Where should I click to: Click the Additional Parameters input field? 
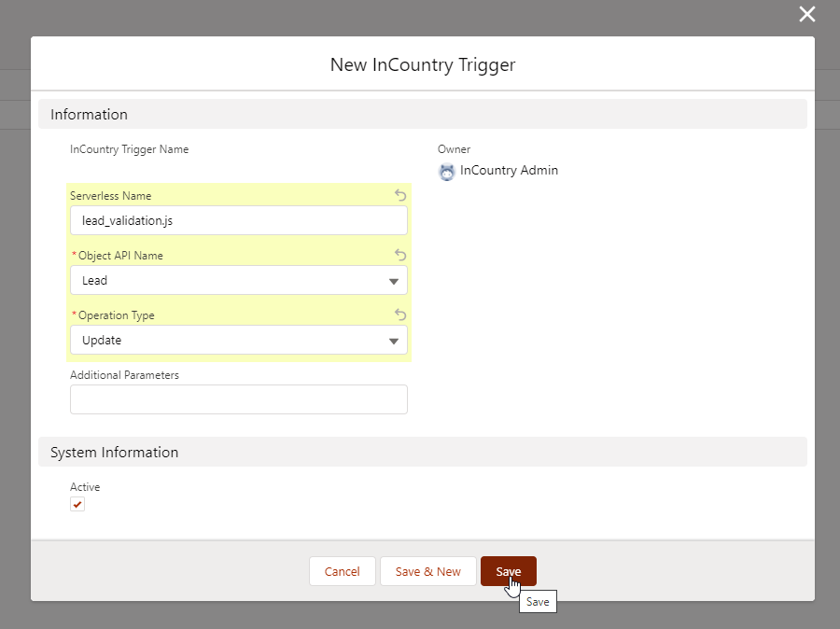(x=238, y=398)
